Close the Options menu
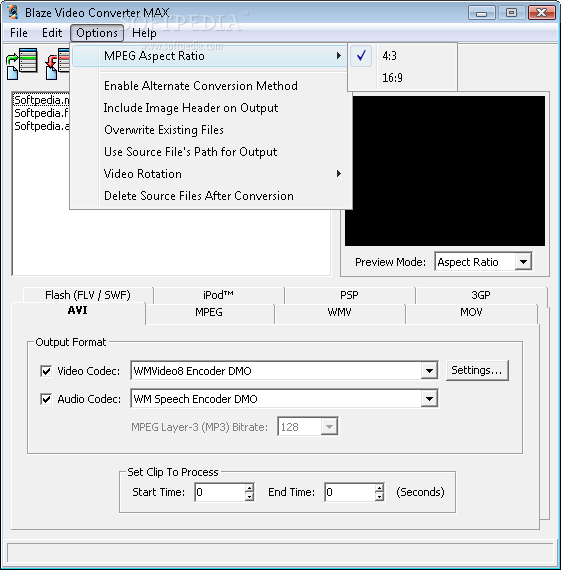 tap(97, 33)
